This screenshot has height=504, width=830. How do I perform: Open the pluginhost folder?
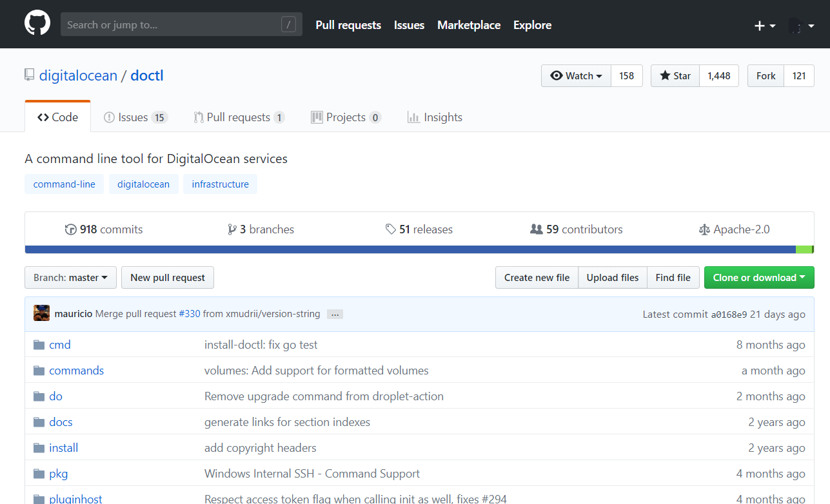pos(75,499)
